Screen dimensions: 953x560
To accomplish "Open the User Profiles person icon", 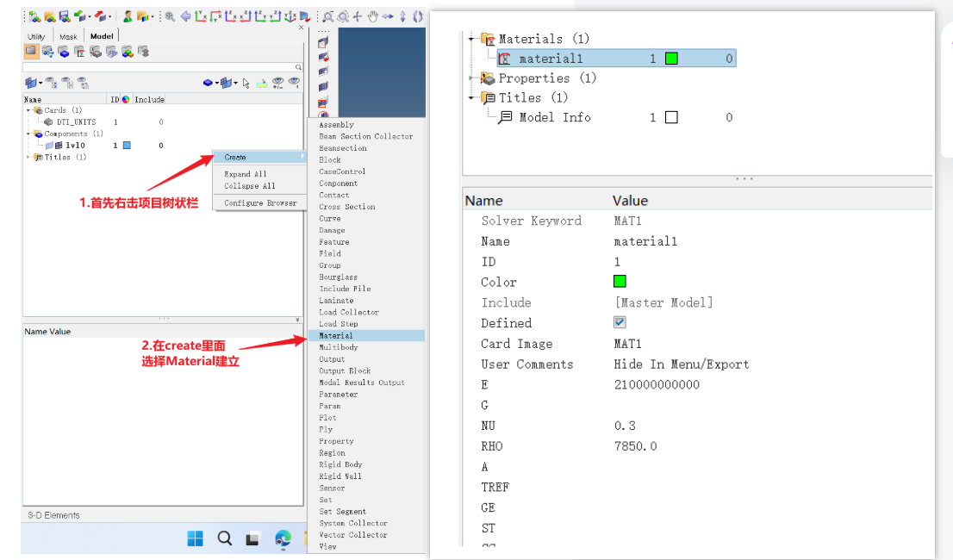I will click(x=128, y=17).
